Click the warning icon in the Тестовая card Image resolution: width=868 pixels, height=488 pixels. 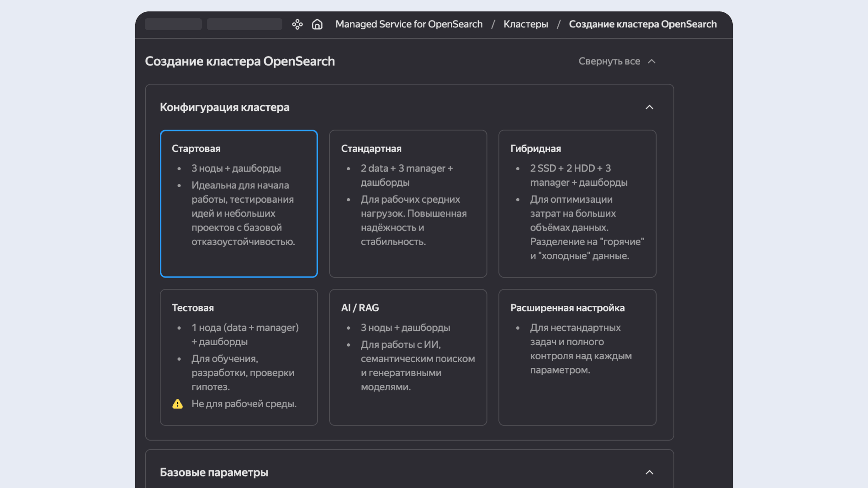click(x=177, y=404)
